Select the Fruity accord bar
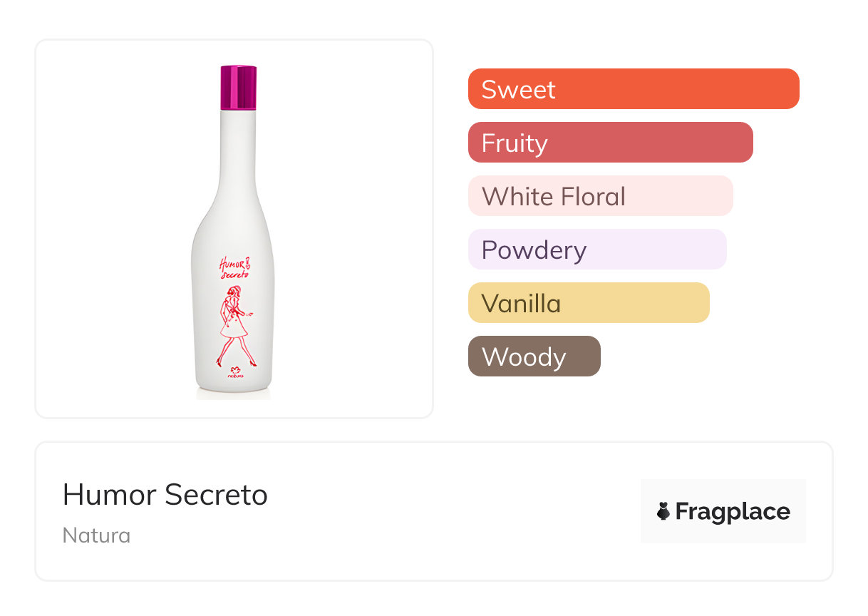 click(610, 143)
